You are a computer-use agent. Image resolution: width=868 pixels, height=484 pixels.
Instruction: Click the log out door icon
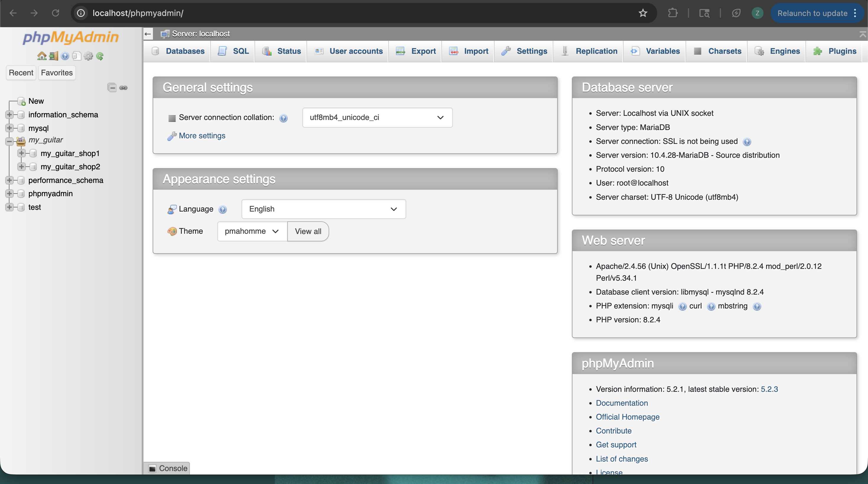pos(53,56)
